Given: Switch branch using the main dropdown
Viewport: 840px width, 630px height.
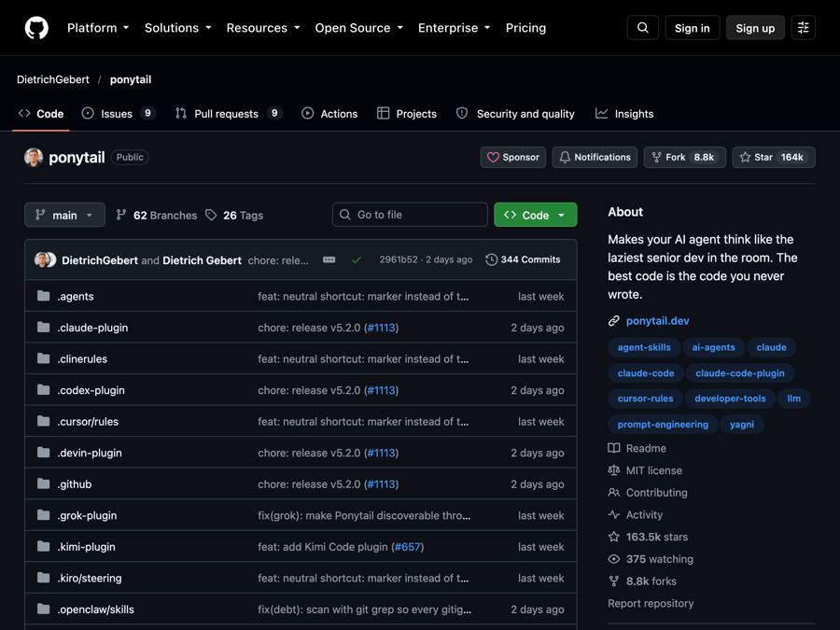Looking at the screenshot, I should click(64, 215).
